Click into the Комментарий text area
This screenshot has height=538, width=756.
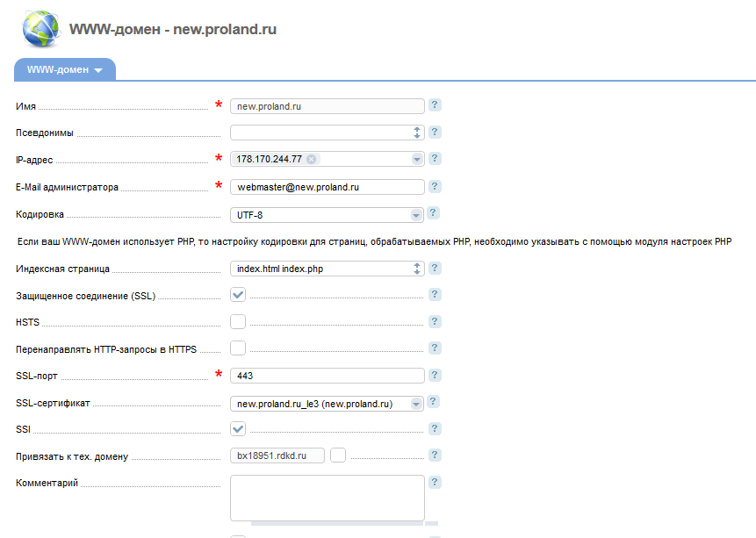coord(327,498)
